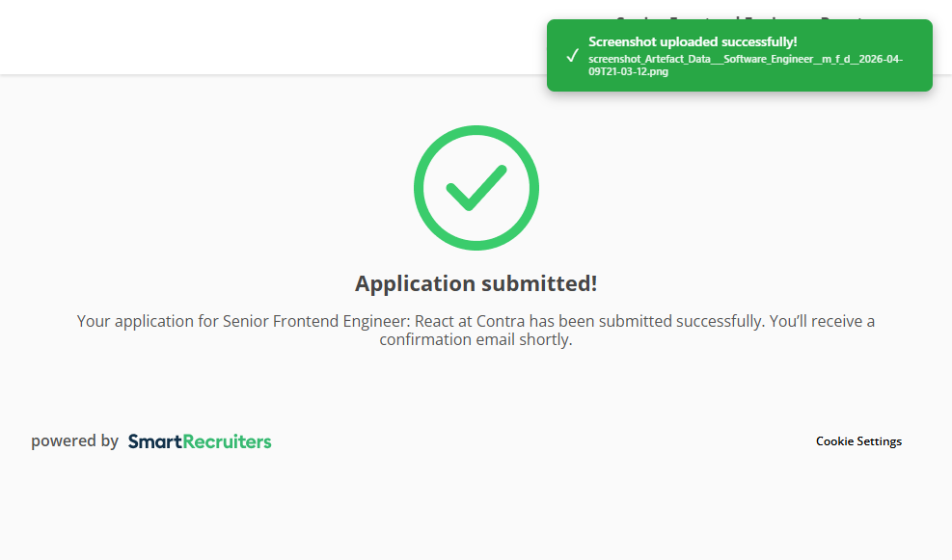
Task: Click "confirmation email shortly." text line
Action: [476, 340]
